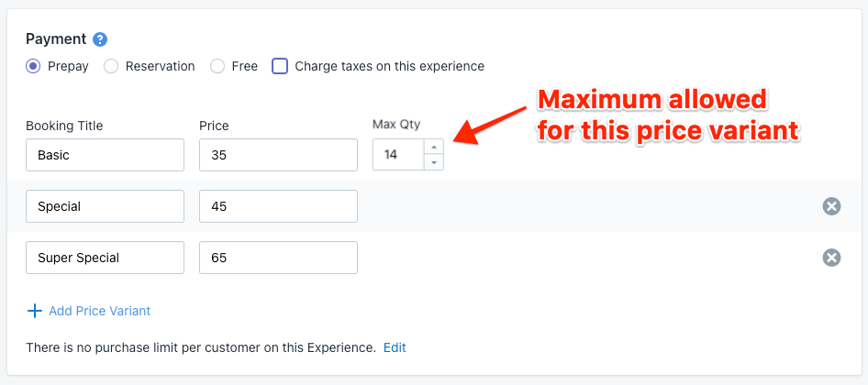Screen dimensions: 868x385
Task: Click the plus icon beside Add Price Variant
Action: pyautogui.click(x=35, y=311)
